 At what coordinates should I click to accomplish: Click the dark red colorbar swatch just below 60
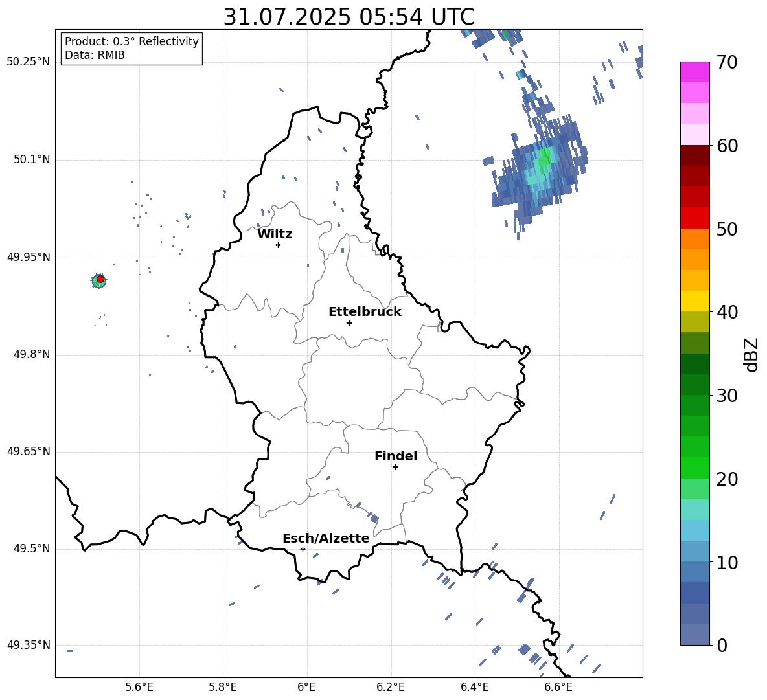(694, 155)
